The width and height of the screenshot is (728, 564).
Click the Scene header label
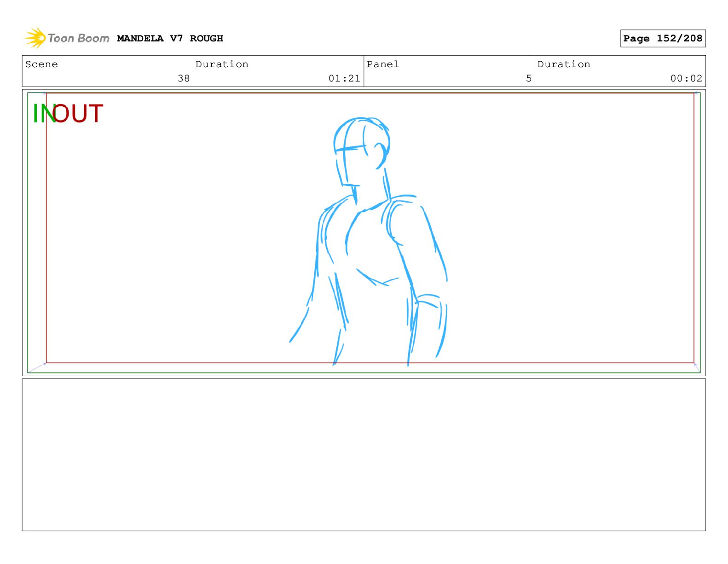click(x=41, y=64)
